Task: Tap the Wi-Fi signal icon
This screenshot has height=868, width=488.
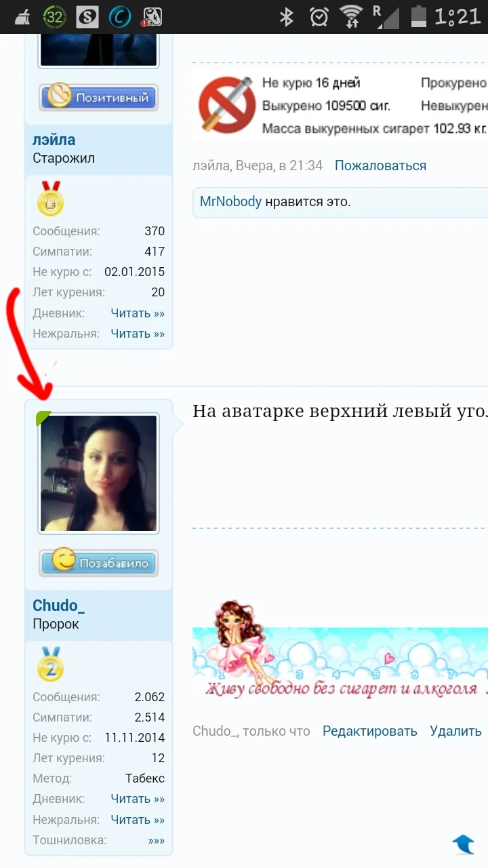Action: [351, 16]
